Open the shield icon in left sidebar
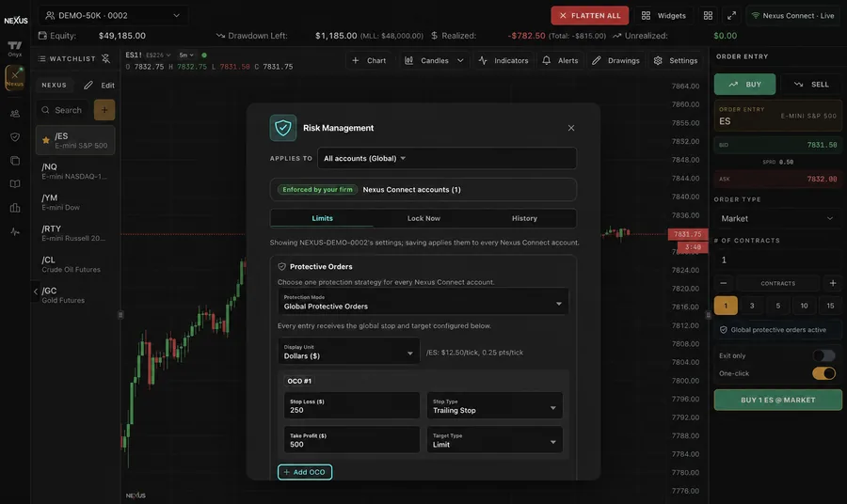847x504 pixels. (15, 137)
